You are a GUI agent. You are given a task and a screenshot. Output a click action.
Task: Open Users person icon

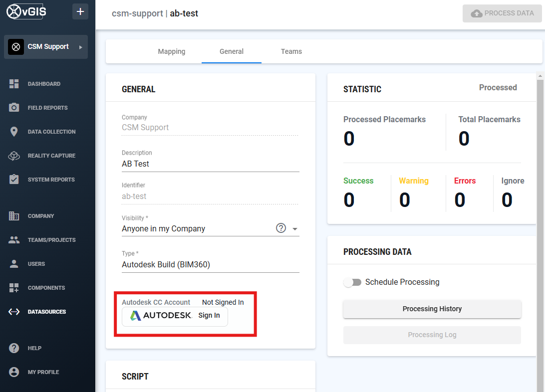pos(14,264)
